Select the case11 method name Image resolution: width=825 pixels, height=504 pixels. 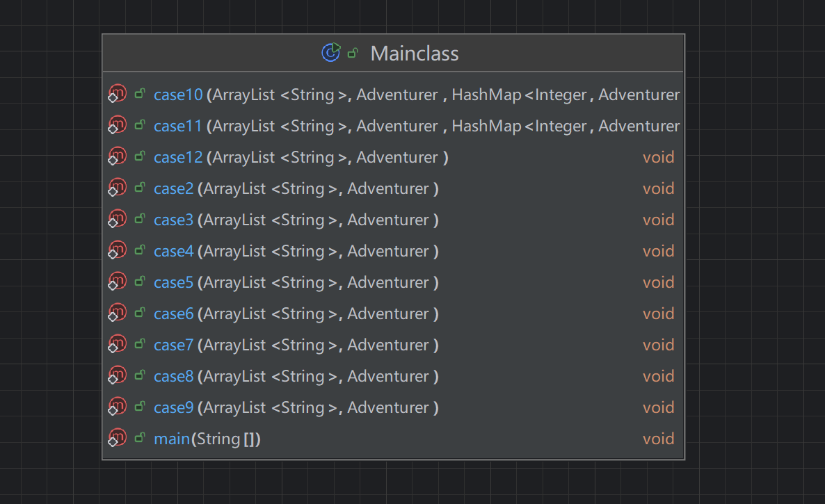coord(177,126)
